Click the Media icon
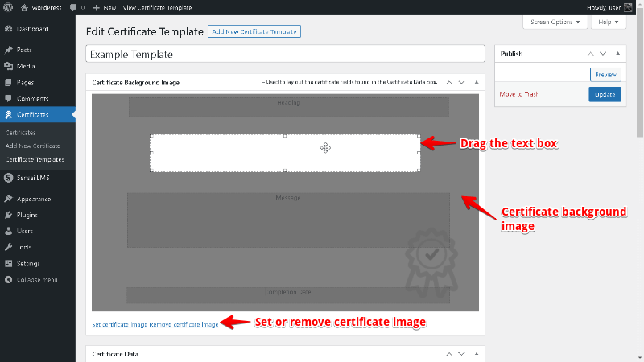This screenshot has width=644, height=362. (x=8, y=66)
